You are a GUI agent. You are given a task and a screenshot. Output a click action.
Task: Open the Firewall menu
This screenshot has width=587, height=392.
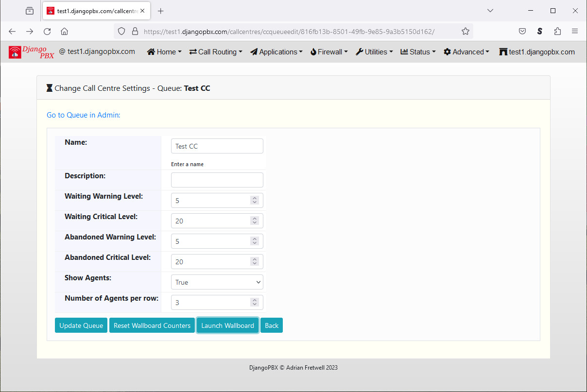coord(329,52)
